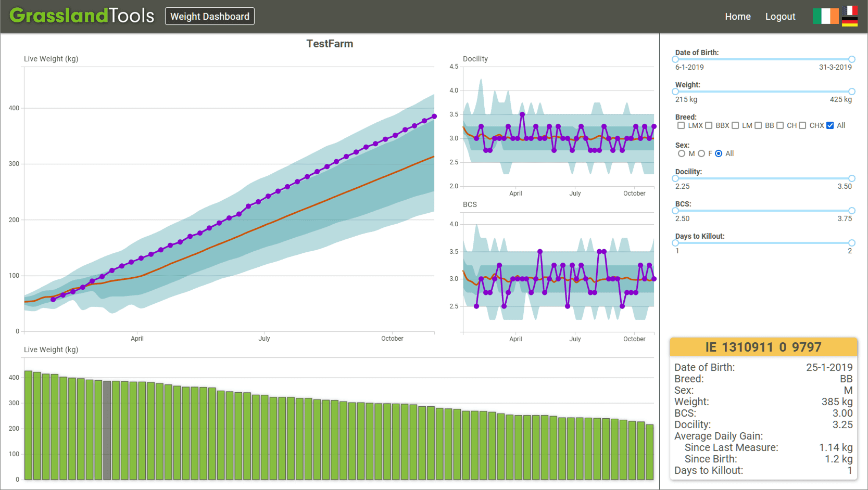Screen dimensions: 868x490
Task: Click the Docility filter slider's right handle
Action: coord(852,178)
